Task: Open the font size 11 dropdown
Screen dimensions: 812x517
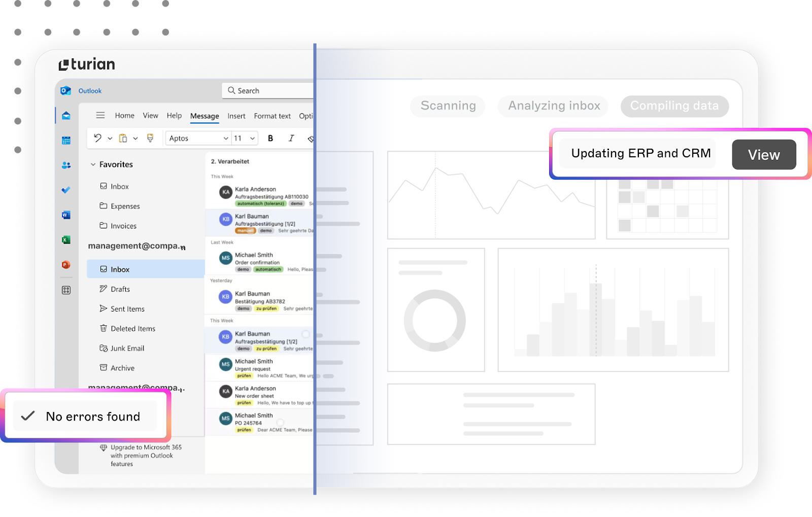Action: click(x=245, y=138)
